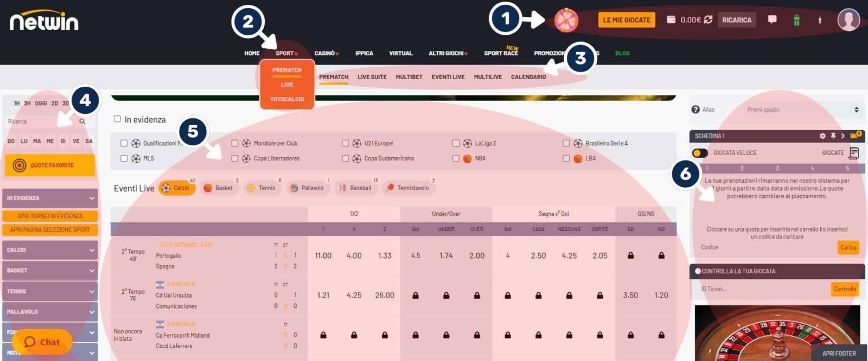Click the Controlla ticket button
This screenshot has width=868, height=361.
tap(845, 289)
